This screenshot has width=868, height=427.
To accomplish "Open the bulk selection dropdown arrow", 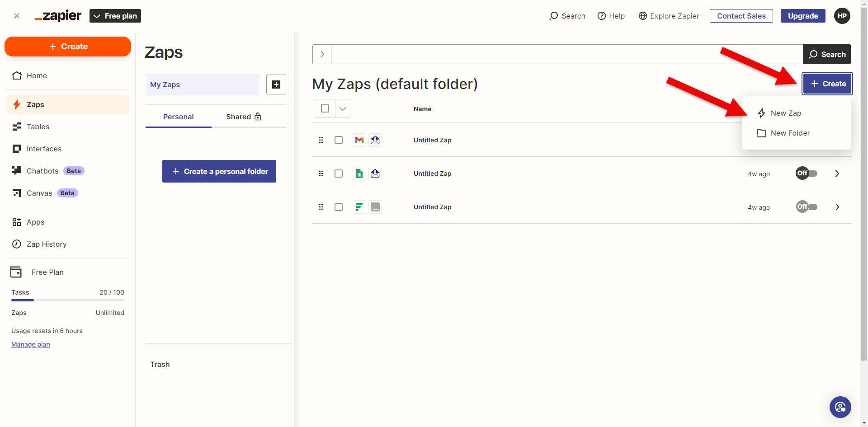I will coord(343,108).
